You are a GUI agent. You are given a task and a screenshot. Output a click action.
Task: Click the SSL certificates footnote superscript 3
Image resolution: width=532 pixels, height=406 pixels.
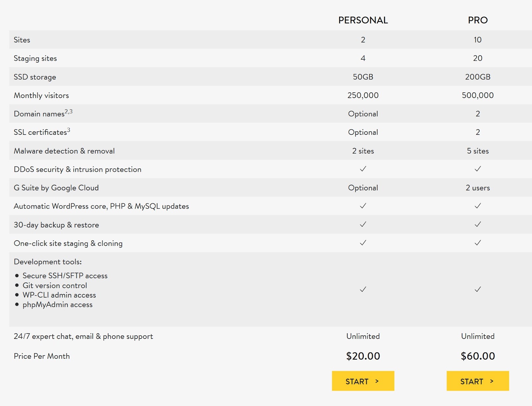pyautogui.click(x=68, y=130)
